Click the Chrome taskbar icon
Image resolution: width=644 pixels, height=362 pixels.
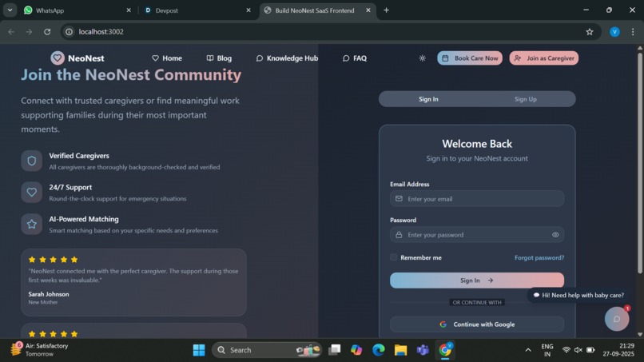[445, 350]
